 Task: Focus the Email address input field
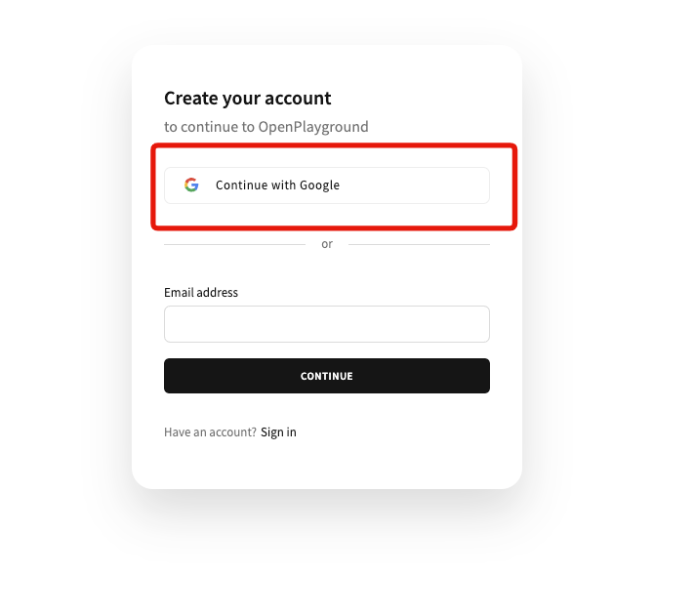(x=327, y=324)
